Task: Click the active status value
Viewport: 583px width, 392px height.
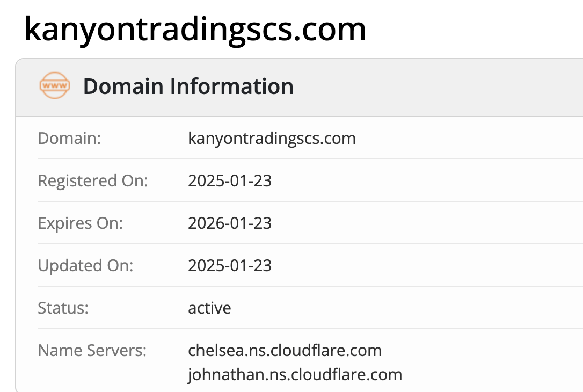Action: [x=209, y=308]
